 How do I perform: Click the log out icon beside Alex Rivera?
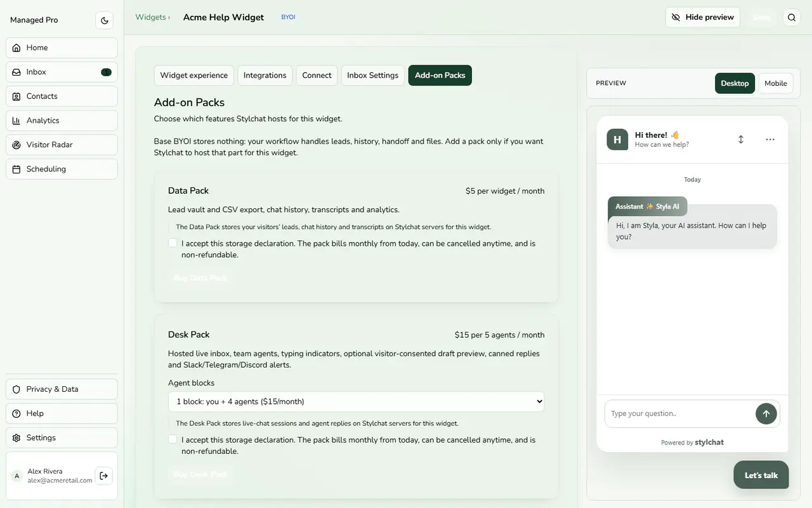tap(103, 476)
